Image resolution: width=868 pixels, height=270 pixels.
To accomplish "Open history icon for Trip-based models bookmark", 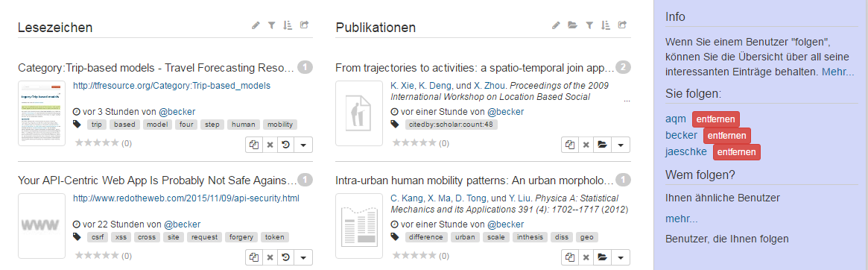I will 285,145.
